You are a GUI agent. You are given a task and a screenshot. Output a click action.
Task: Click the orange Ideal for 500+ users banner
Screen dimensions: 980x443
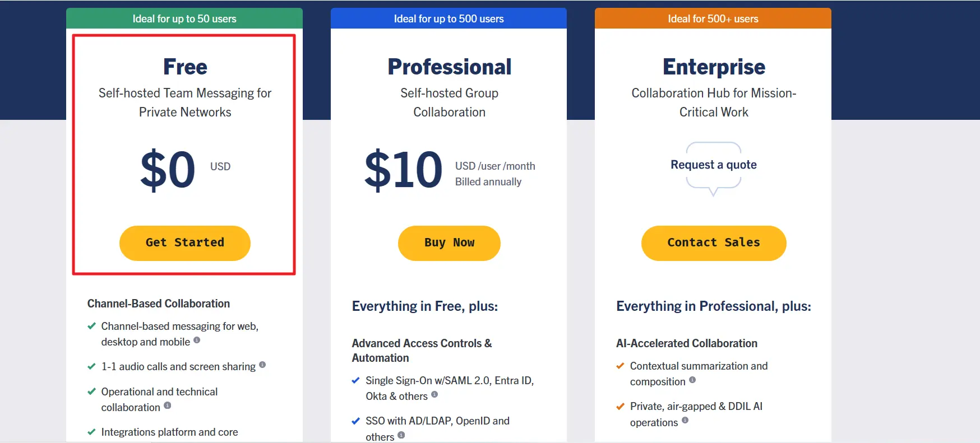(713, 18)
